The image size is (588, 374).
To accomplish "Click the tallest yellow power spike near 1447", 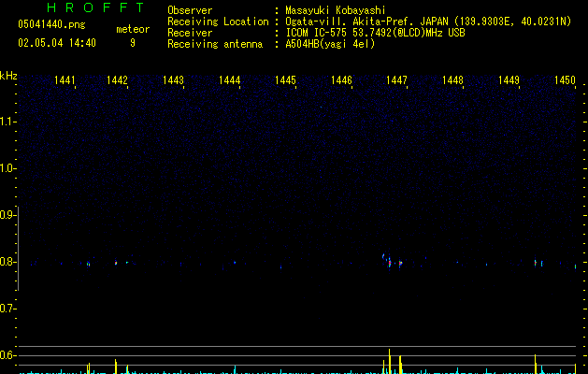I will coord(389,361).
